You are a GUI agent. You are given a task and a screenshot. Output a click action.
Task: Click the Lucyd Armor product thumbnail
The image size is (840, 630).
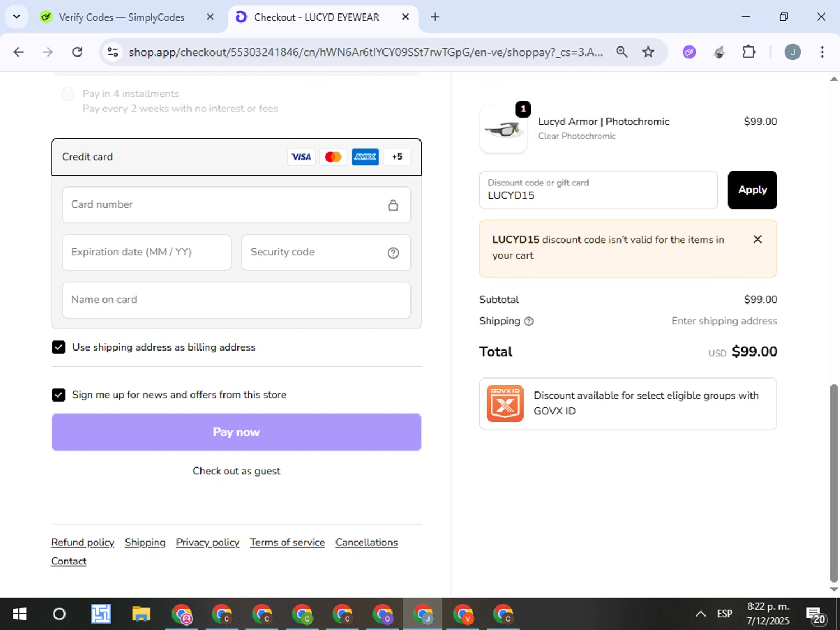click(503, 129)
